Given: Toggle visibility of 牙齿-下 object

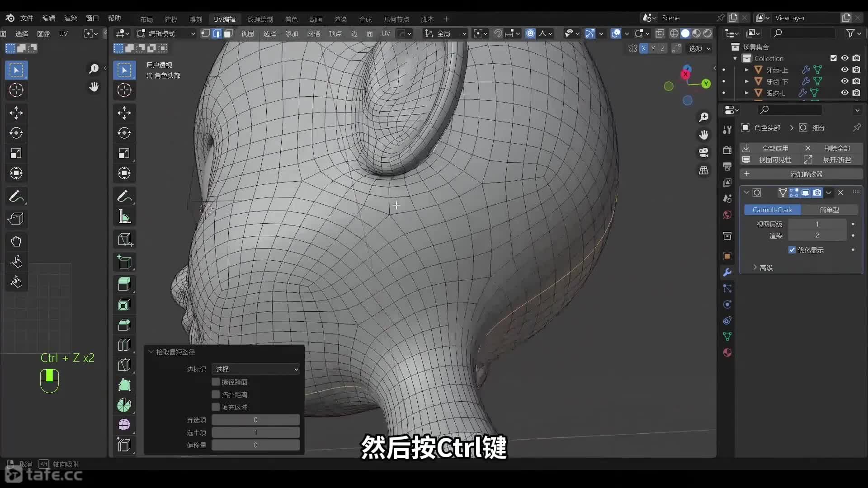Looking at the screenshot, I should (x=844, y=81).
